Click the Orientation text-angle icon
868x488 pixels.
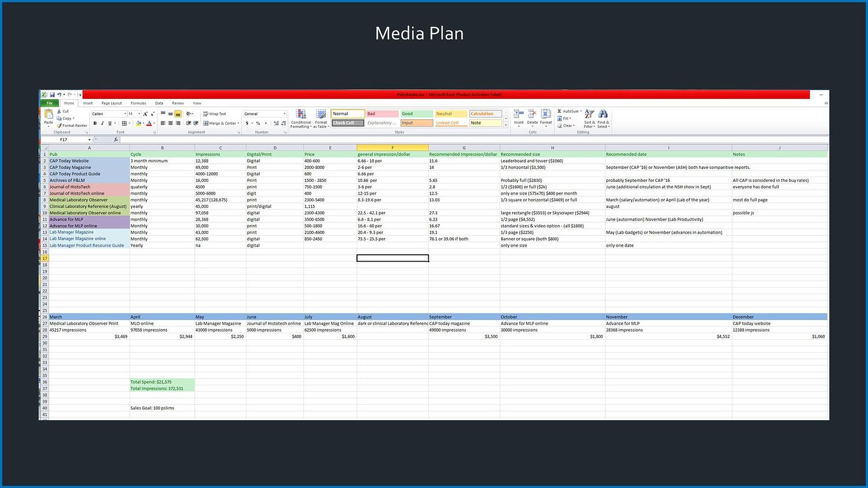click(189, 113)
